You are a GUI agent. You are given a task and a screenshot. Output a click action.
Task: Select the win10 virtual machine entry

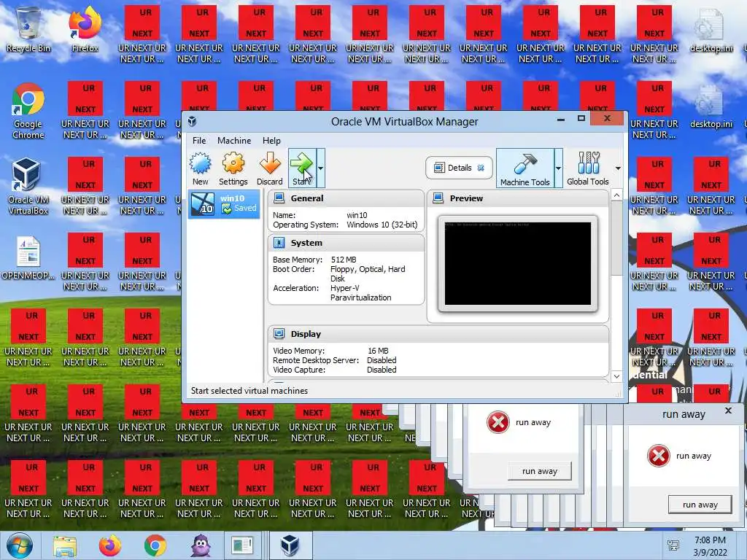coord(224,204)
